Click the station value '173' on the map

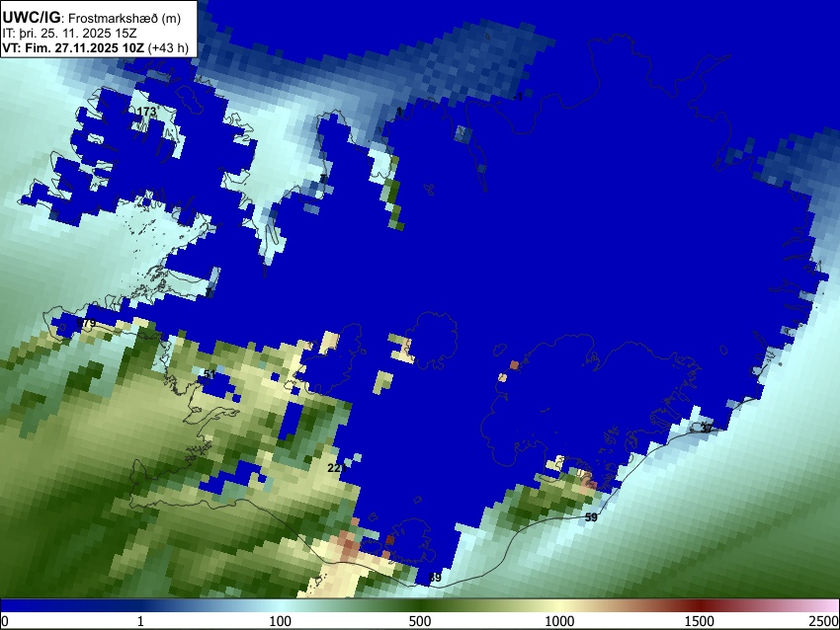point(147,112)
